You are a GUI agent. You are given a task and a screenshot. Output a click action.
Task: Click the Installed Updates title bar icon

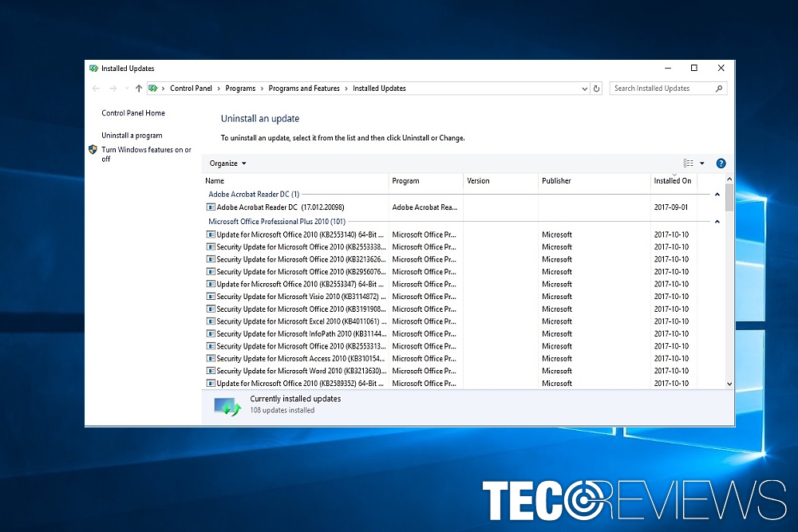[x=93, y=68]
